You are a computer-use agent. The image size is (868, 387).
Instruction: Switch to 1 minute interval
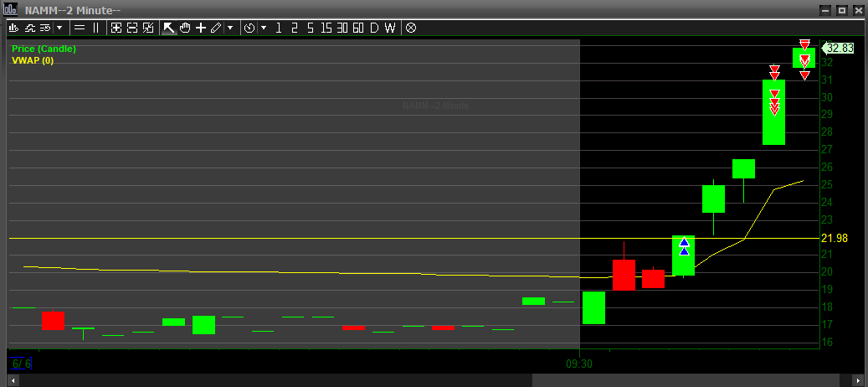coord(279,28)
